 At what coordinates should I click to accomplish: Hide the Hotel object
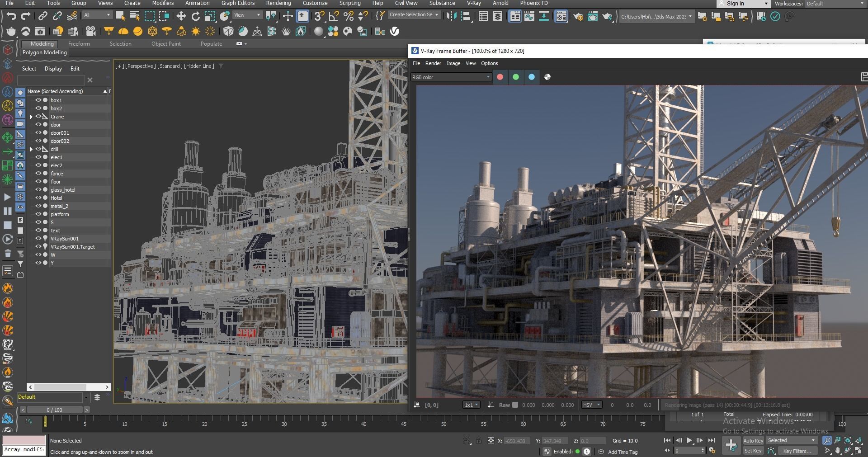coord(38,198)
